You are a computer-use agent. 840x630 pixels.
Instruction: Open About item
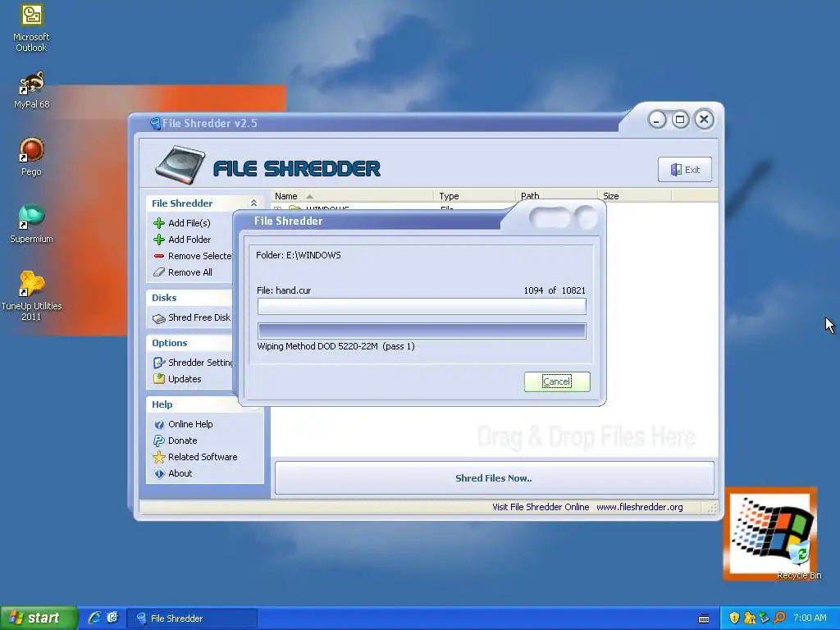pos(172,473)
